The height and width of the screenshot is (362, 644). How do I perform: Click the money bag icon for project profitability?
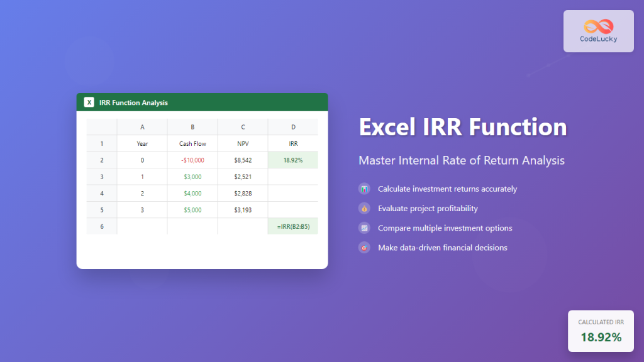364,208
